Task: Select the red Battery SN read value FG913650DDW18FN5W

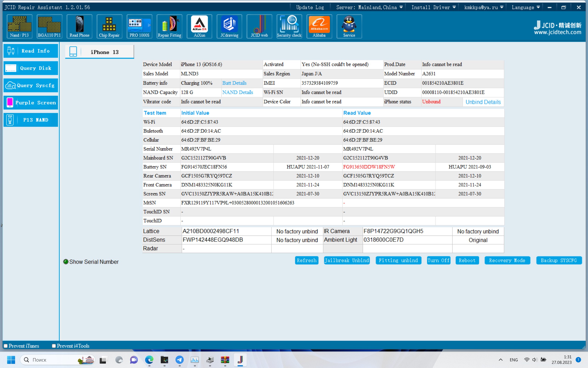Action: [x=369, y=167]
